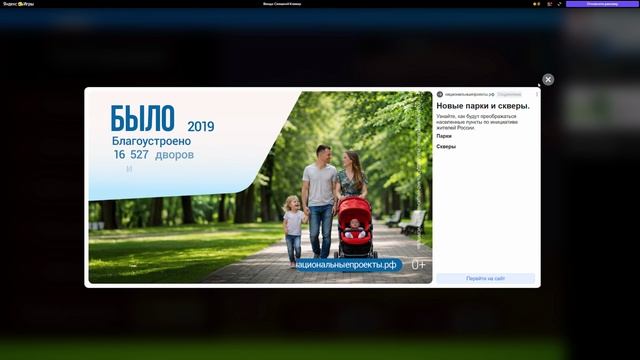Close the ad overlay with the X button
The image size is (640, 360).
pos(548,79)
